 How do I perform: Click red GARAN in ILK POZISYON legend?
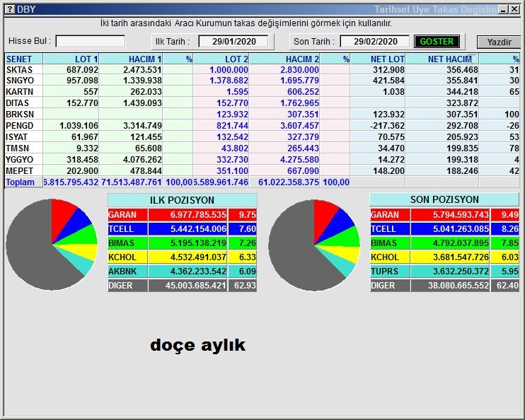127,214
